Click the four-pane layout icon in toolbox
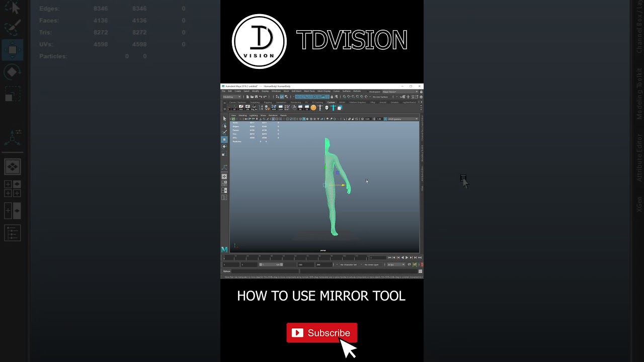This screenshot has width=644, height=362. [x=224, y=184]
